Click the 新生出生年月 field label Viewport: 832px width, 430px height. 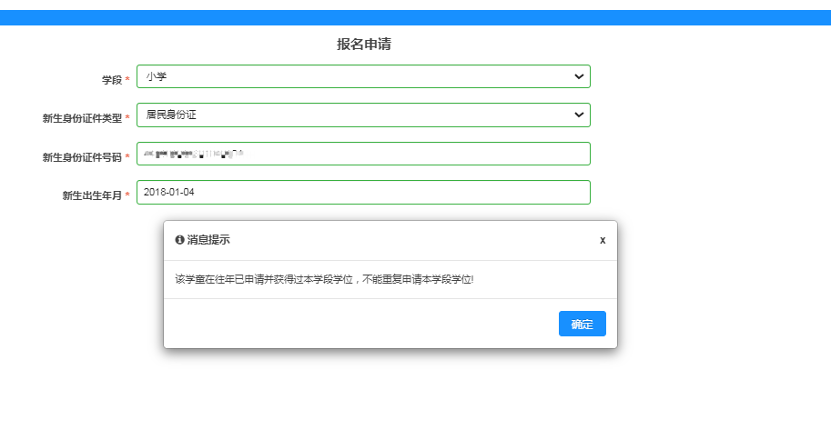click(x=91, y=196)
